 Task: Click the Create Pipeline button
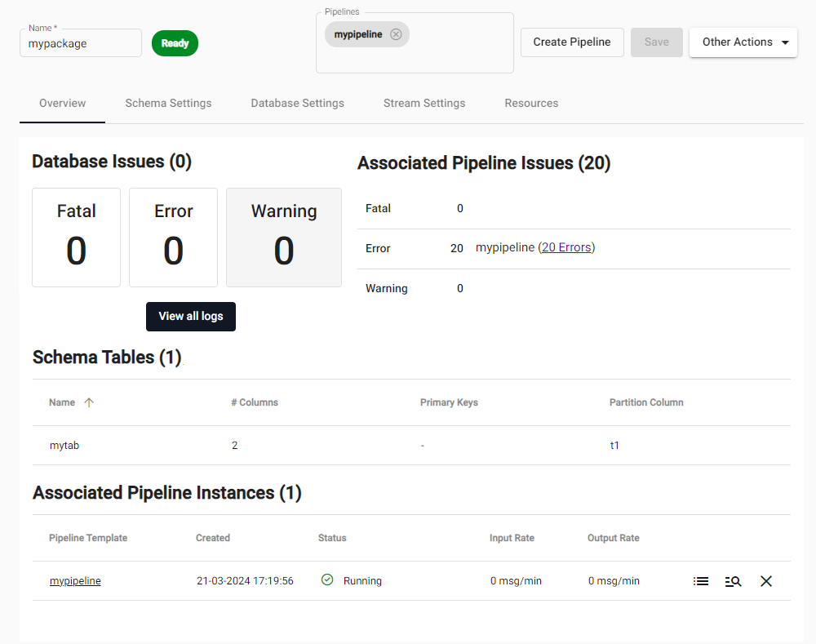pyautogui.click(x=572, y=42)
